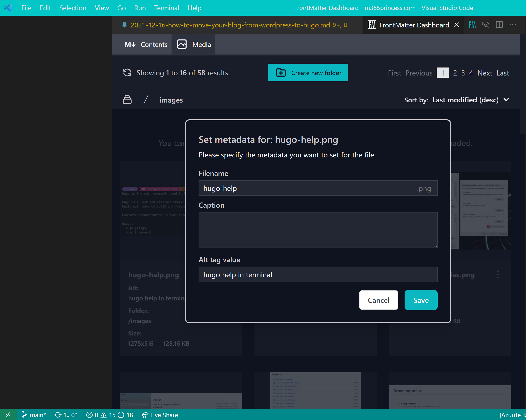The height and width of the screenshot is (420, 526).
Task: Click the Azurite status bar entry
Action: coord(512,415)
